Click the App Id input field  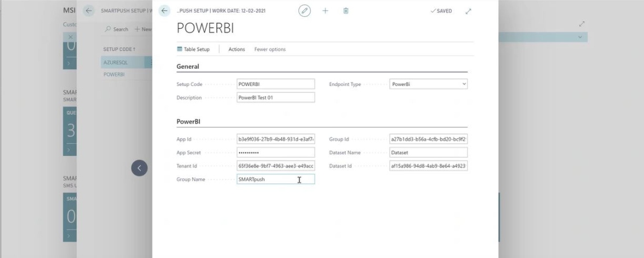[x=276, y=140]
